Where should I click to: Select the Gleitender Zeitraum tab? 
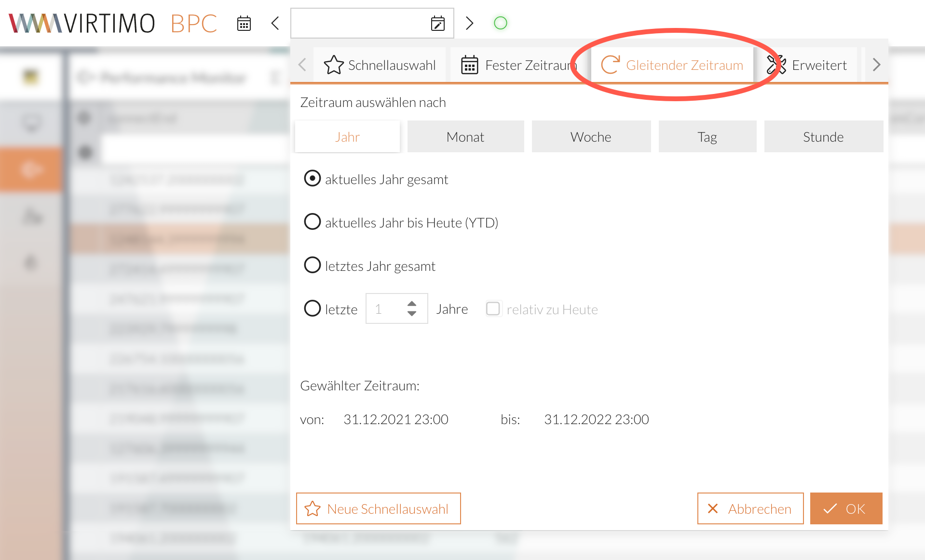(672, 65)
